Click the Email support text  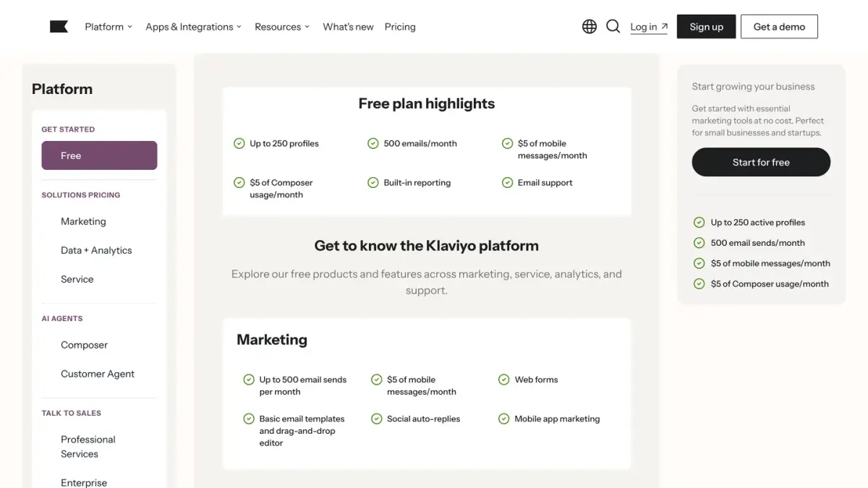545,183
